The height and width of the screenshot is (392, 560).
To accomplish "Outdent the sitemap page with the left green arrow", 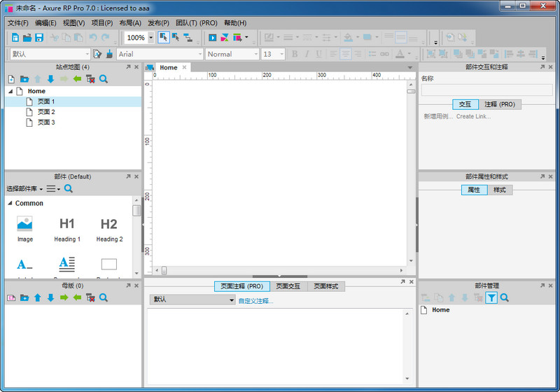I will click(x=77, y=79).
